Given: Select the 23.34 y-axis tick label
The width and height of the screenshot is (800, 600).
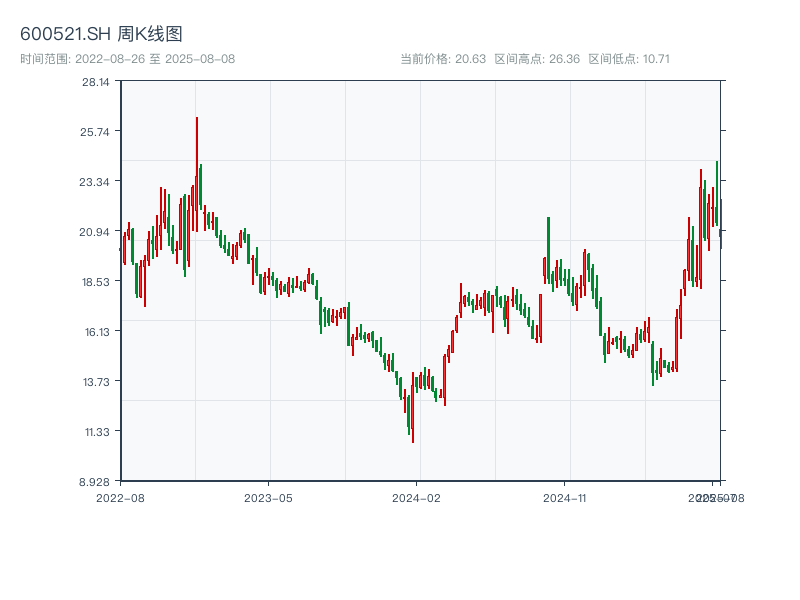Looking at the screenshot, I should pos(96,182).
